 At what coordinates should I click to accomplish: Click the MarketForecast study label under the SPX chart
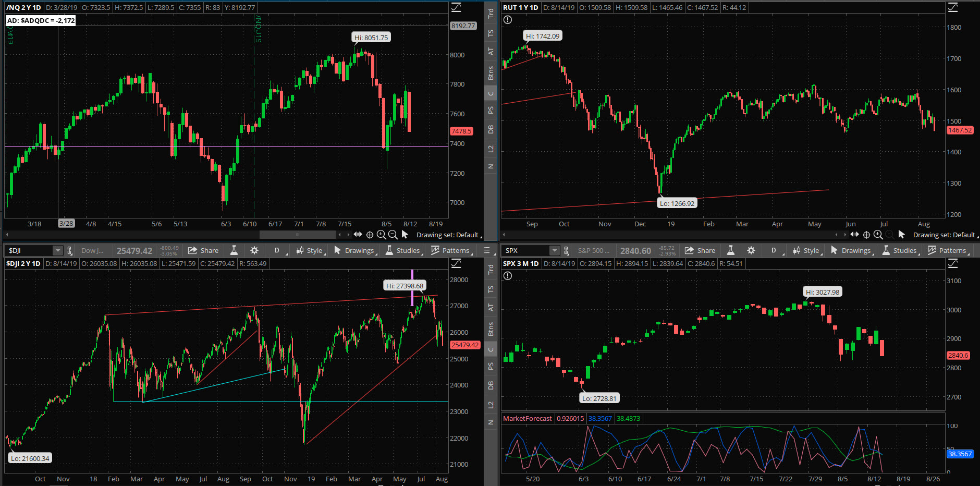(527, 418)
